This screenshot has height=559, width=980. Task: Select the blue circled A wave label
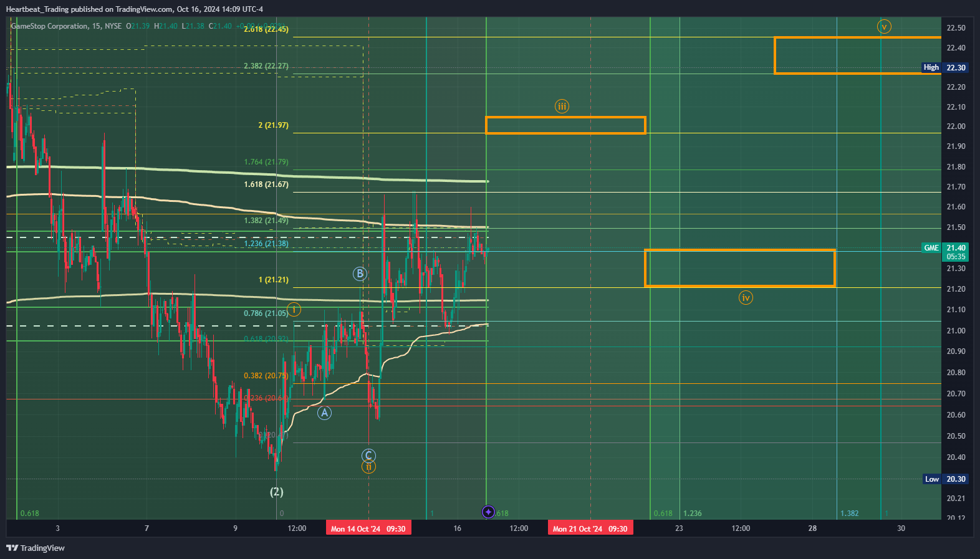coord(324,413)
